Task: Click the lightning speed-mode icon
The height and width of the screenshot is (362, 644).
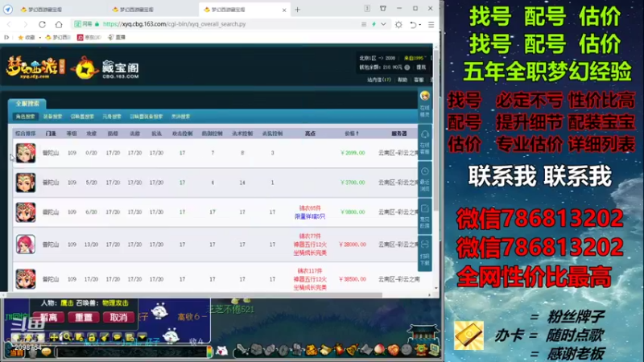Action: pyautogui.click(x=374, y=24)
